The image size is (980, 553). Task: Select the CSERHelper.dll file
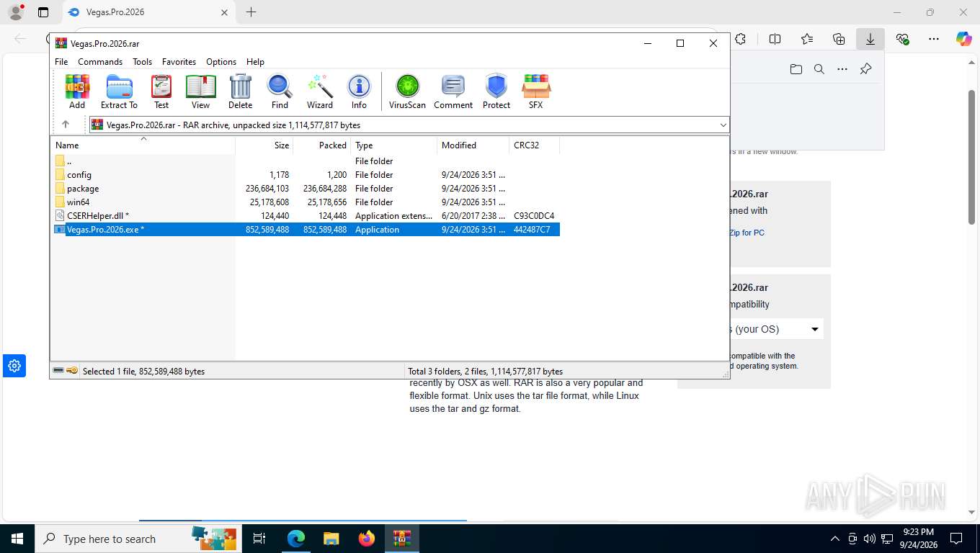pos(306,216)
